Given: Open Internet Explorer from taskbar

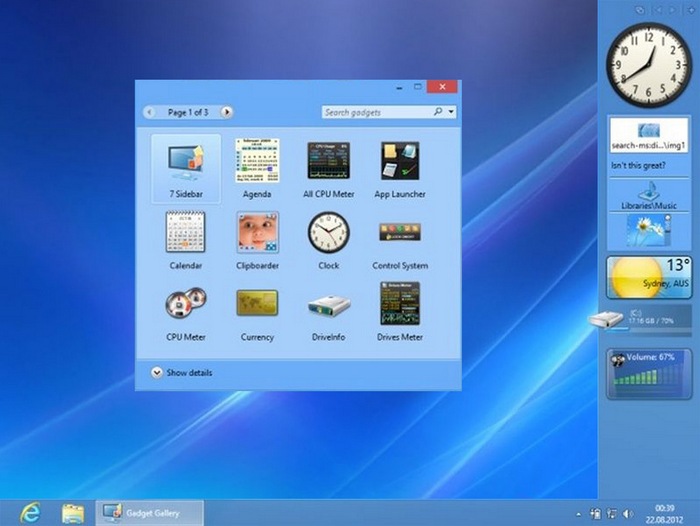Looking at the screenshot, I should click(30, 513).
